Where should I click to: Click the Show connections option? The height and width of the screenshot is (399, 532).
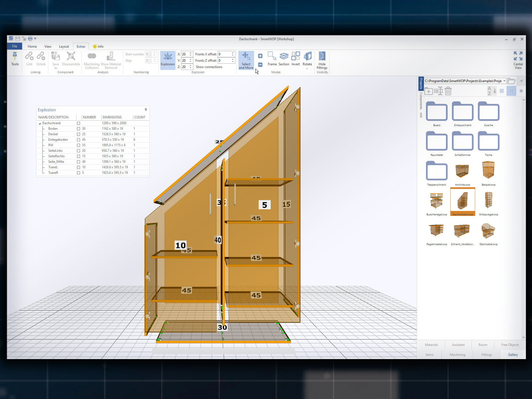click(x=209, y=67)
